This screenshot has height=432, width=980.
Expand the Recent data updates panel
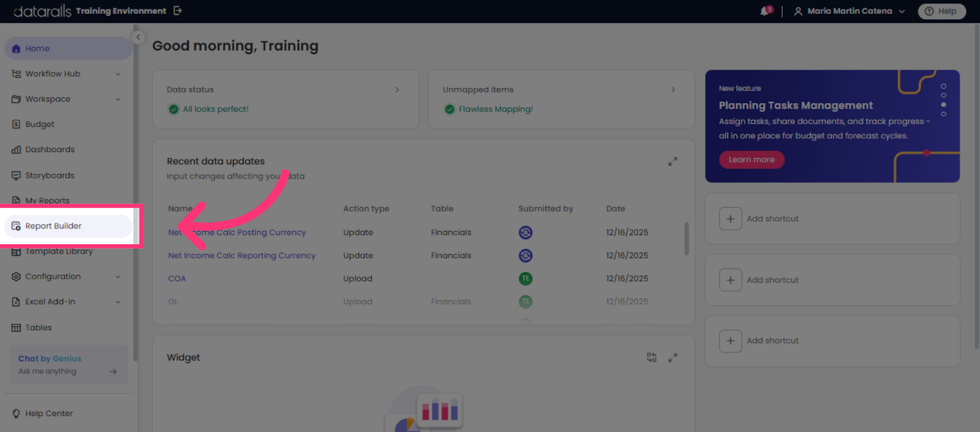pos(673,162)
